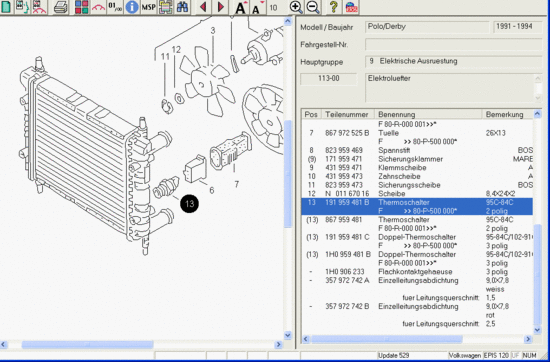Select the Flachkontaktgehaeuse row
The width and height of the screenshot is (550, 362).
[x=417, y=272]
